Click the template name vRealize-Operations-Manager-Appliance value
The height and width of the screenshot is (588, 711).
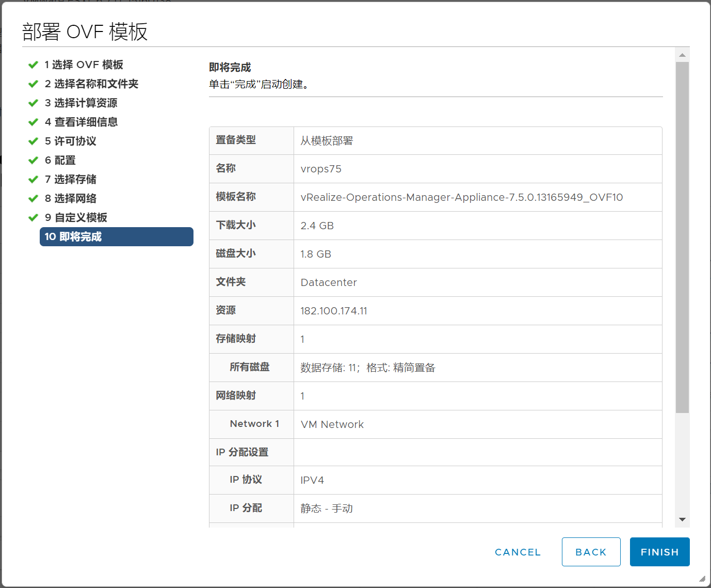(x=461, y=197)
